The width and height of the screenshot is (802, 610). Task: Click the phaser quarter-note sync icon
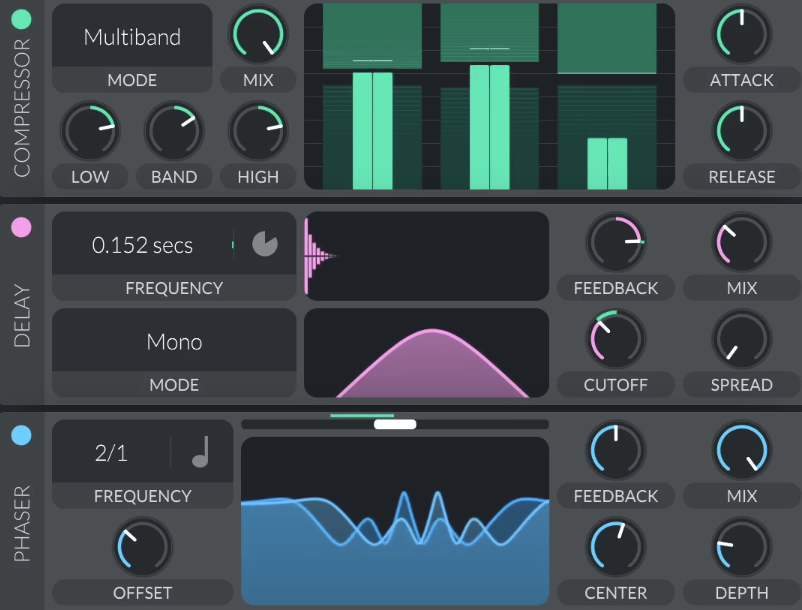pyautogui.click(x=201, y=453)
